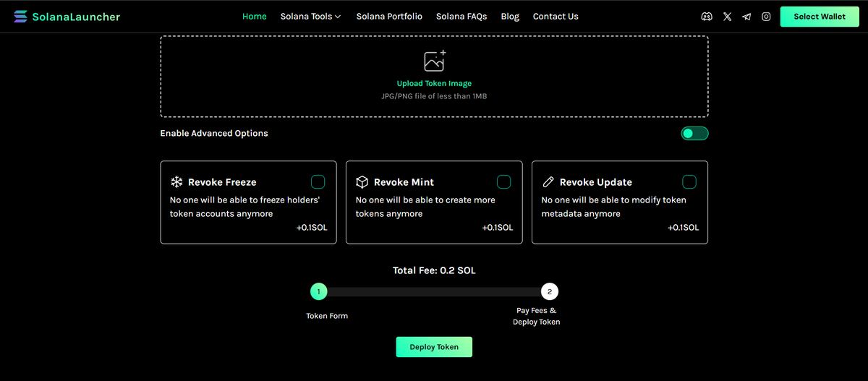Toggle Enable Advanced Options switch
This screenshot has height=381, width=868.
pyautogui.click(x=694, y=133)
